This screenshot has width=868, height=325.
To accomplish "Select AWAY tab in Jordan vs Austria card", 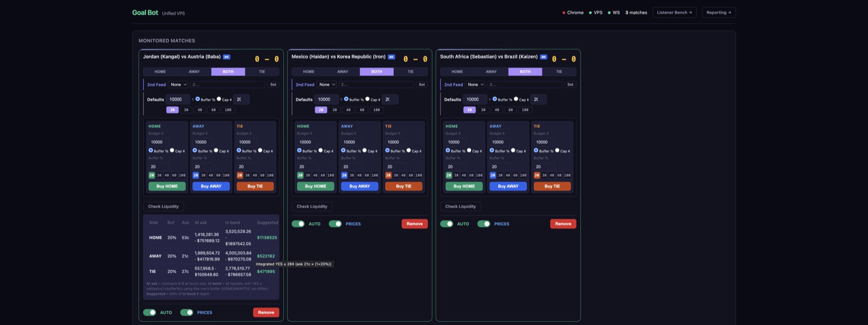I will (194, 72).
